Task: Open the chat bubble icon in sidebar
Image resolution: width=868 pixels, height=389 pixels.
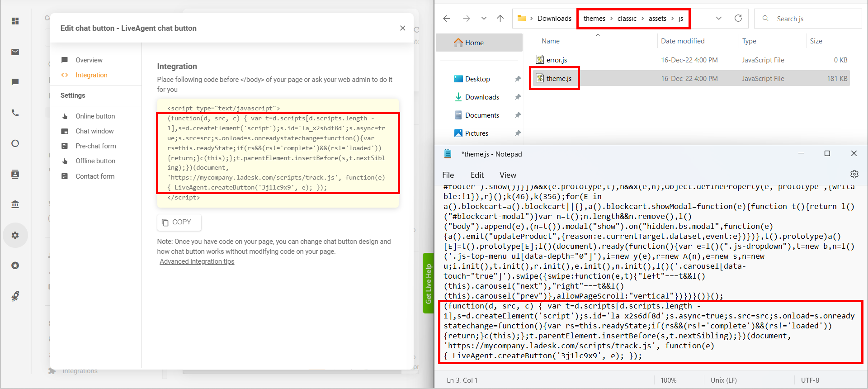Action: (x=15, y=82)
